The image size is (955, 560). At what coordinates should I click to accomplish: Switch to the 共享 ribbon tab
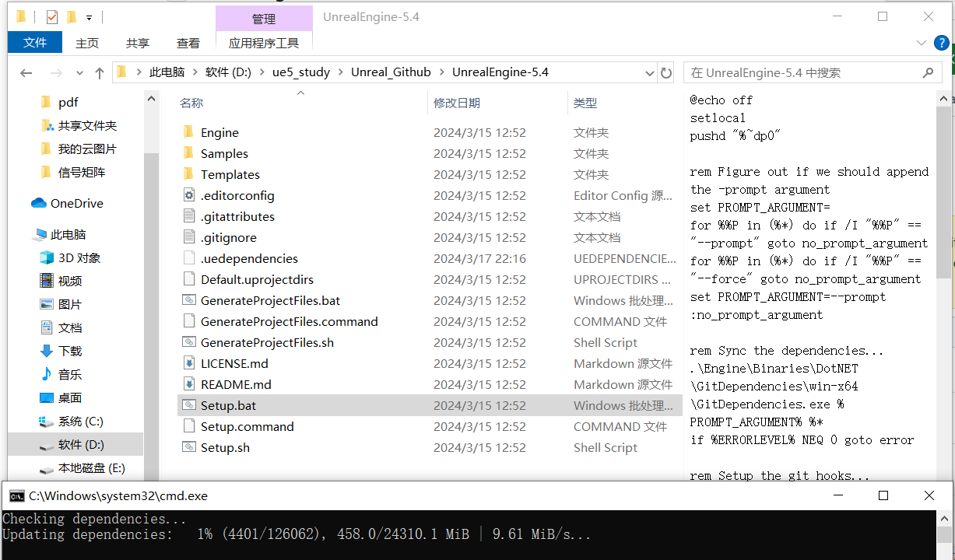tap(138, 44)
